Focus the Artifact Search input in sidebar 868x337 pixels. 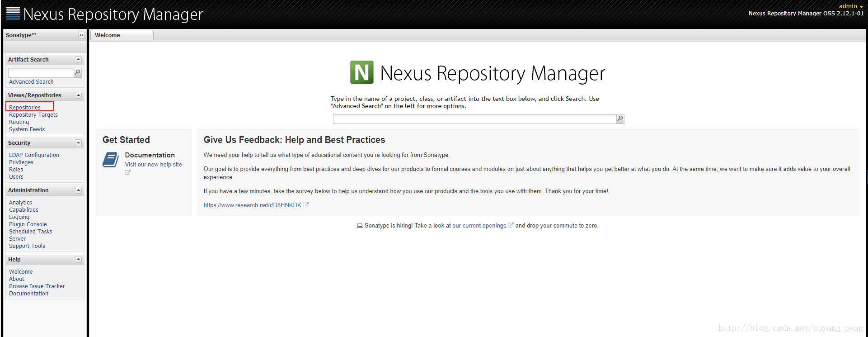pos(41,73)
